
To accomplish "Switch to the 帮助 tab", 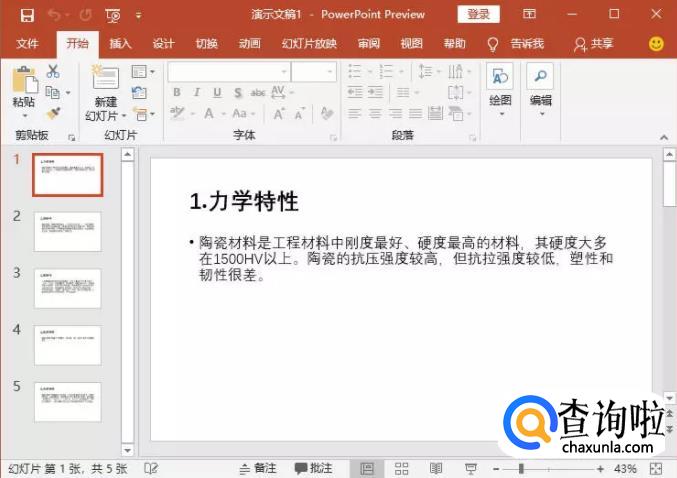I will 455,44.
